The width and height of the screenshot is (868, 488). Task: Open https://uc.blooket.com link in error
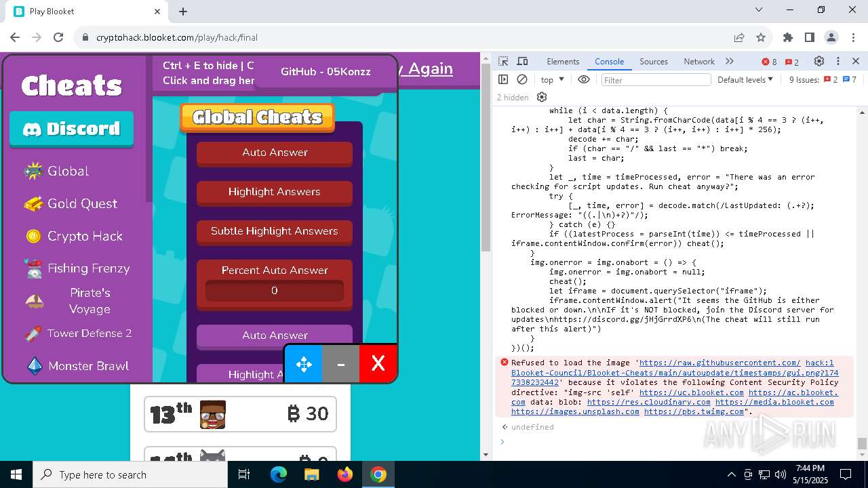[691, 392]
